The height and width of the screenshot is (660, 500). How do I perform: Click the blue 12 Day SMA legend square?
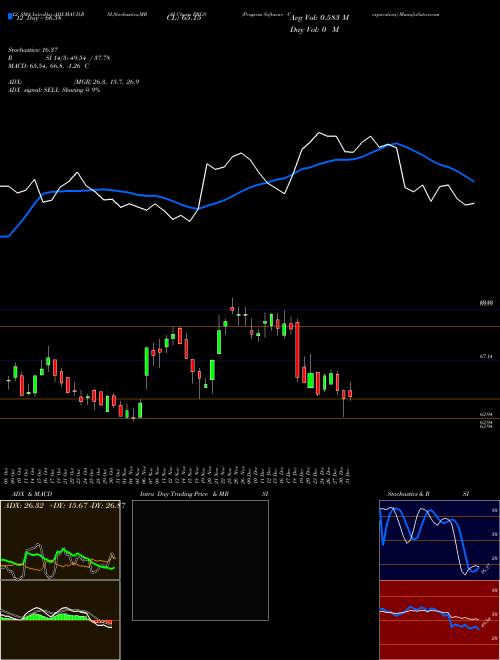coord(10,17)
